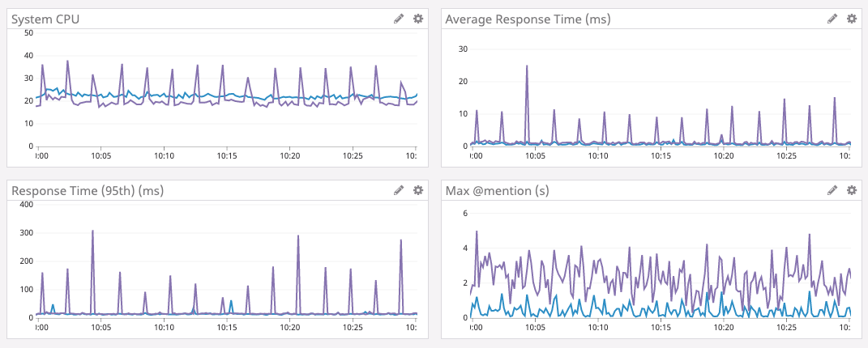The image size is (868, 348).
Task: Click the Average Response Time (ms) title
Action: pos(528,19)
